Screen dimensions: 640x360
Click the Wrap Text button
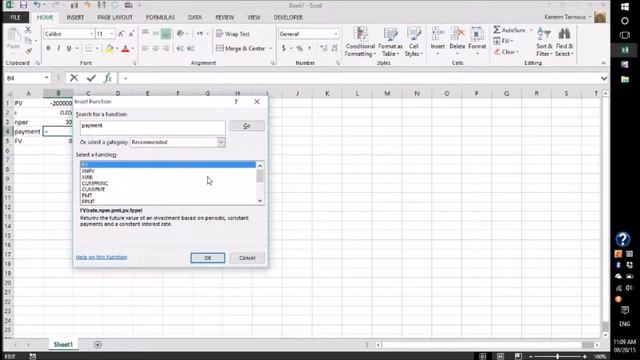click(x=233, y=34)
